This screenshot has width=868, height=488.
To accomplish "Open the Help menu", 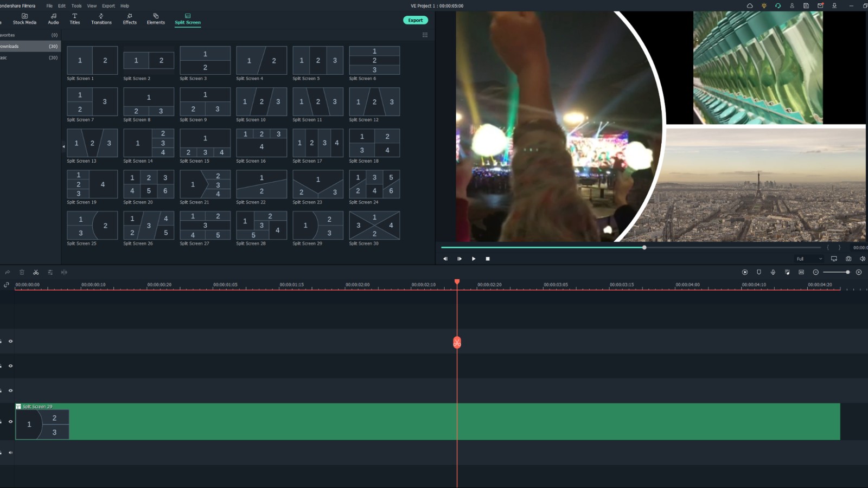I will (125, 6).
